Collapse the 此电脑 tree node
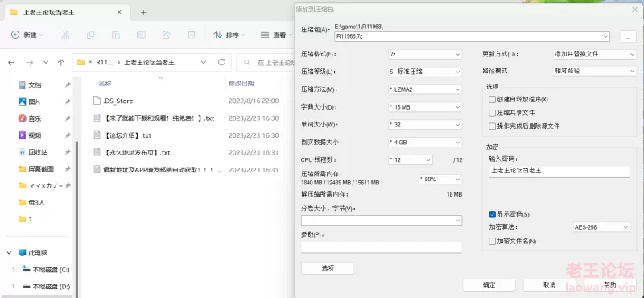The height and width of the screenshot is (298, 644). [x=10, y=253]
